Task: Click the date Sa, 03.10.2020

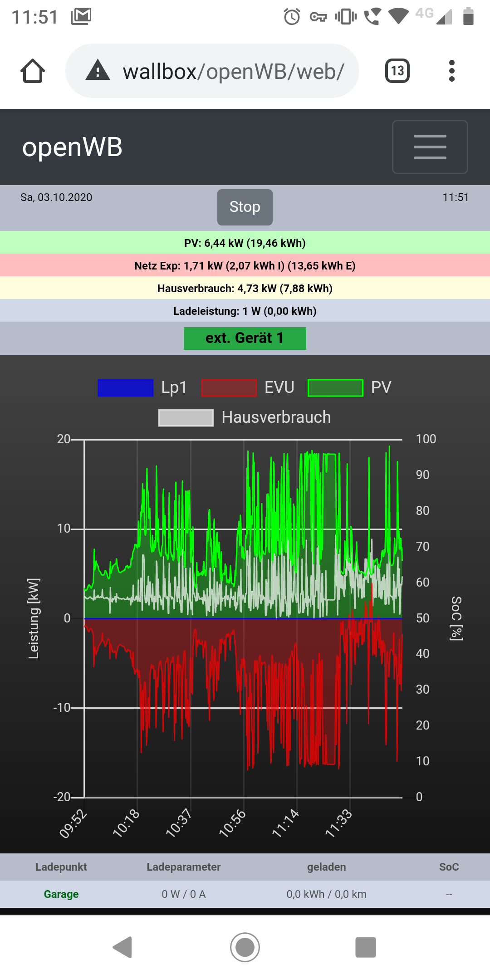Action: [56, 197]
